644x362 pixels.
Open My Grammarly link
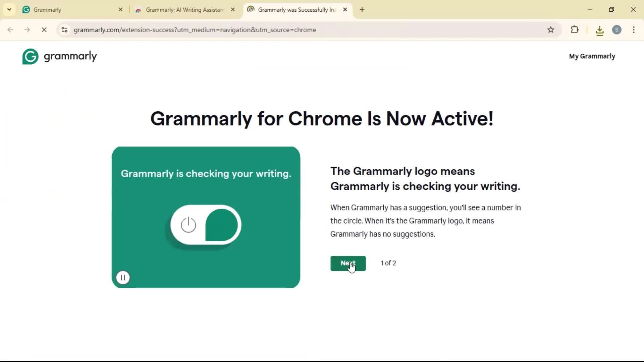[x=592, y=56]
